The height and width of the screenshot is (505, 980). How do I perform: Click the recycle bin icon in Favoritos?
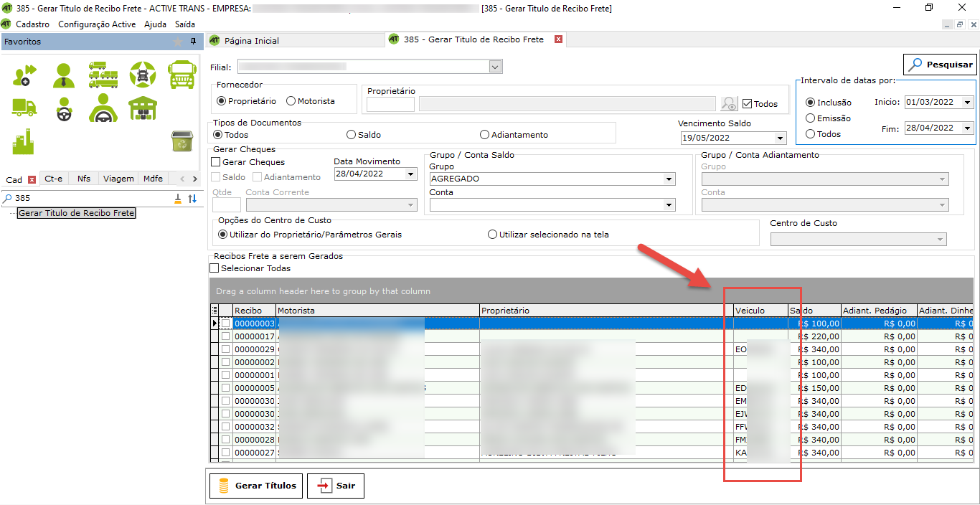181,141
